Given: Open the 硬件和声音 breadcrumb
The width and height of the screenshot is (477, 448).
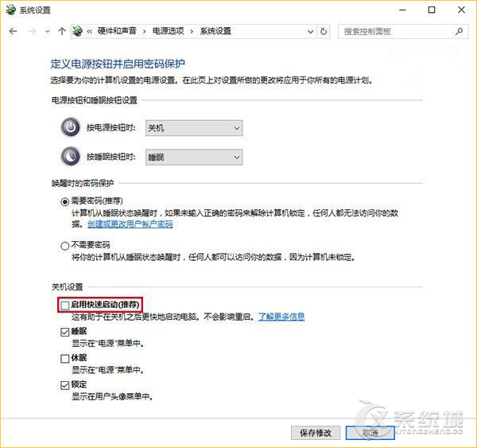Looking at the screenshot, I should pyautogui.click(x=117, y=31).
